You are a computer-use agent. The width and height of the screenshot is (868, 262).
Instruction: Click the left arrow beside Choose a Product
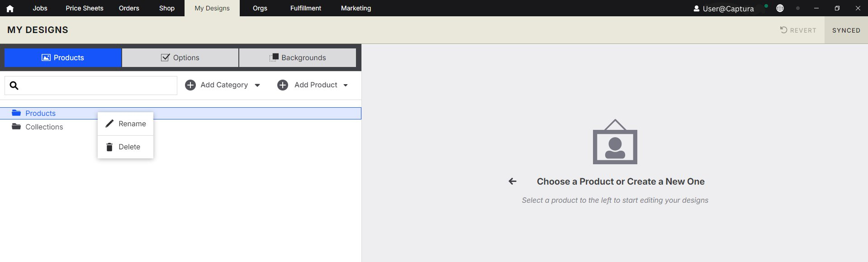point(512,181)
